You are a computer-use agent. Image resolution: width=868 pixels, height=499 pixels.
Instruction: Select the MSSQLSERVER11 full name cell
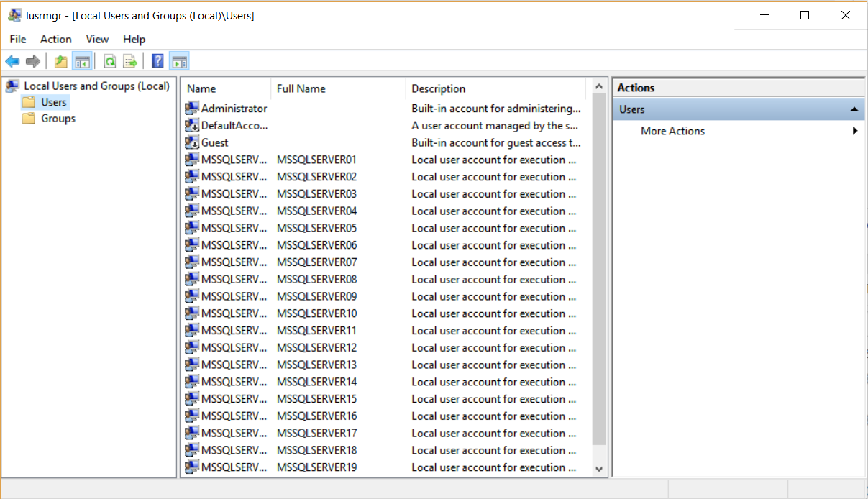click(x=316, y=331)
